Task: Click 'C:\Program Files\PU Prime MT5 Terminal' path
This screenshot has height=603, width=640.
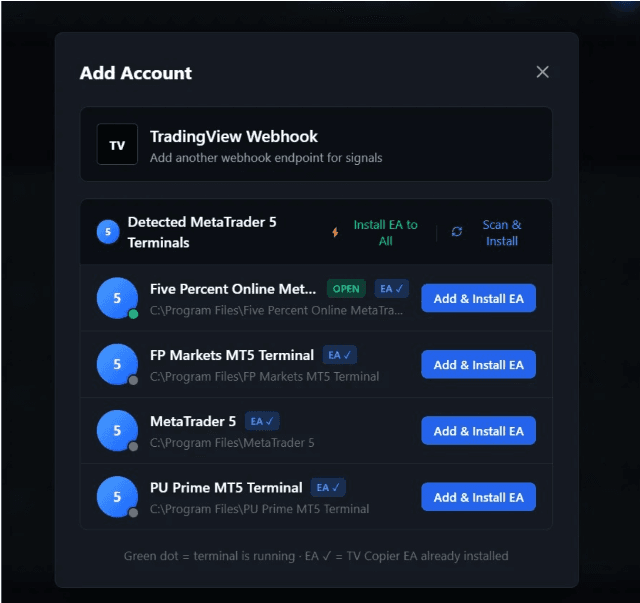Action: [260, 509]
